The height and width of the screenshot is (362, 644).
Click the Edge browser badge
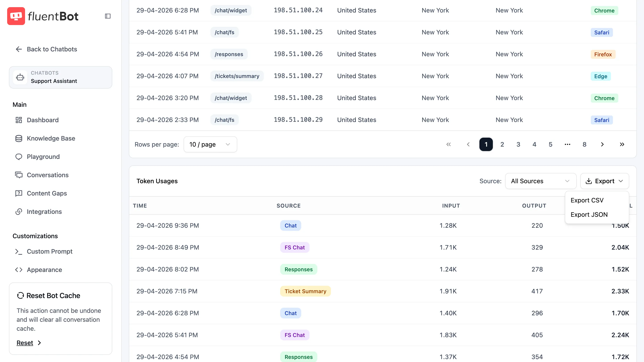click(x=600, y=76)
